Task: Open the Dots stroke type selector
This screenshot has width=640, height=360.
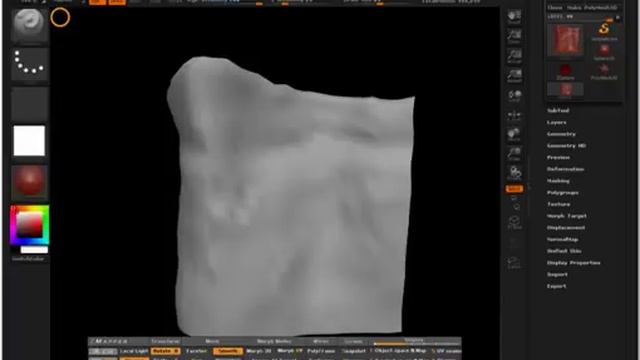Action: coord(29,63)
